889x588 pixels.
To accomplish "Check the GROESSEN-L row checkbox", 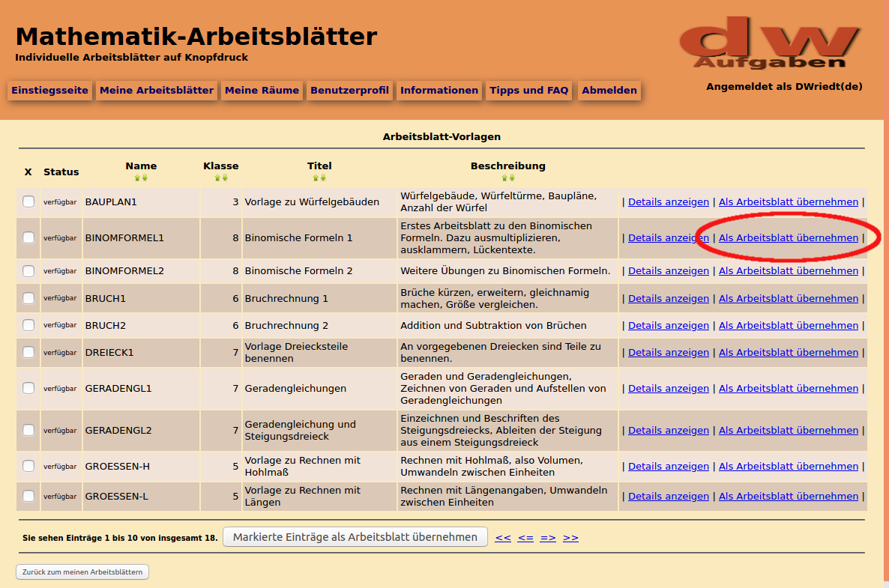I will pos(28,496).
